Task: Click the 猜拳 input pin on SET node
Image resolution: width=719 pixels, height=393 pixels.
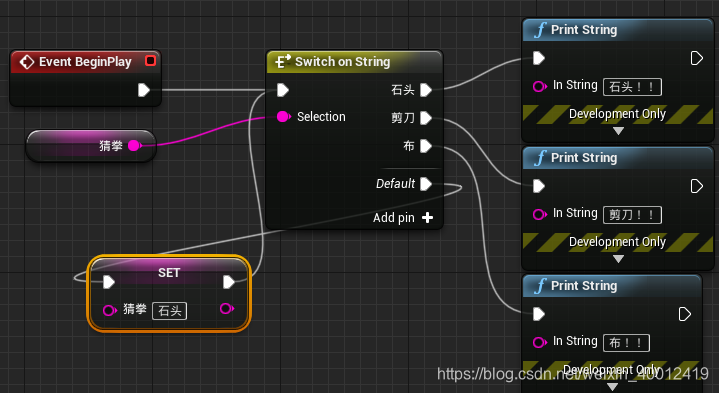Action: click(110, 310)
